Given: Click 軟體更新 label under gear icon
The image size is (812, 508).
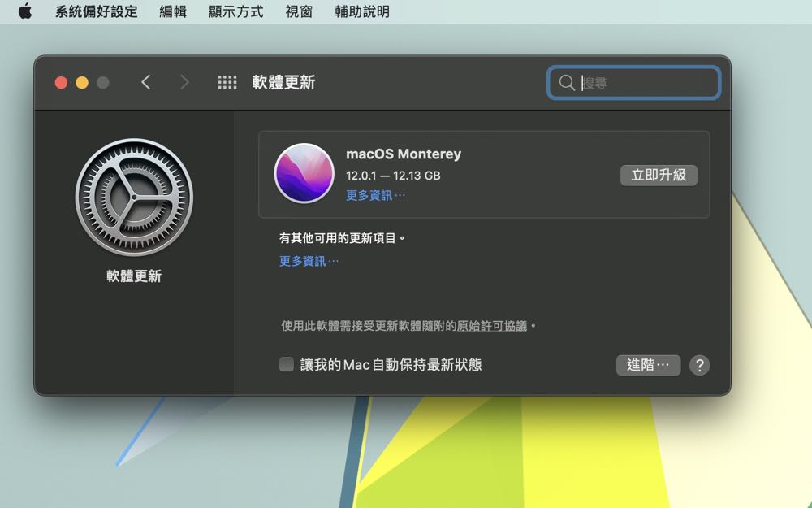Looking at the screenshot, I should point(134,276).
